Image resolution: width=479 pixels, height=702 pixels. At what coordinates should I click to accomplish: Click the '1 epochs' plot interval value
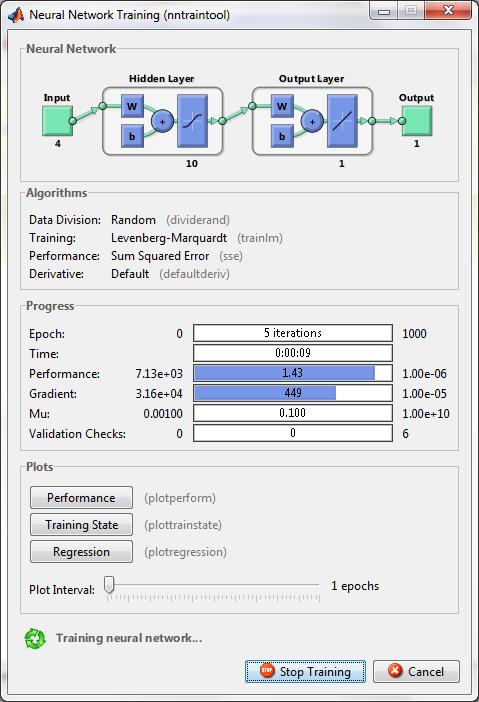[x=355, y=586]
